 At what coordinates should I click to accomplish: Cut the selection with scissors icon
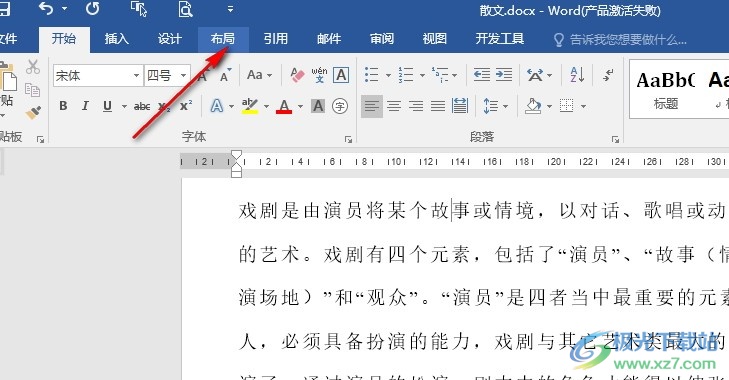tap(33, 67)
